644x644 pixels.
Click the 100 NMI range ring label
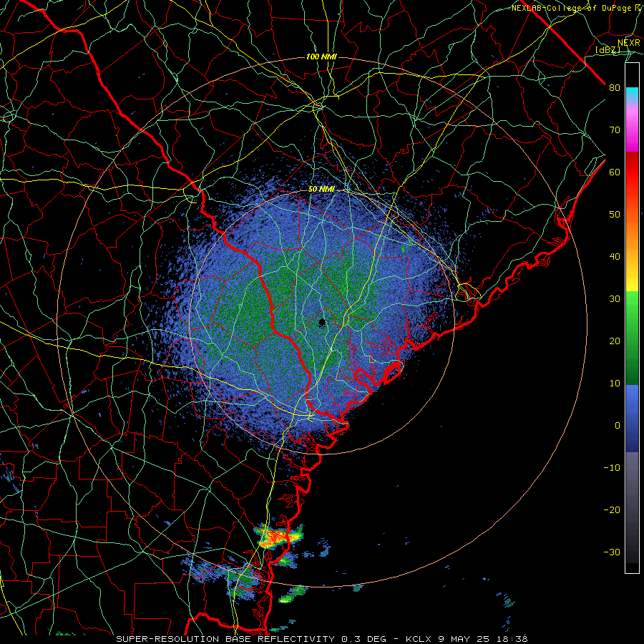[x=321, y=57]
